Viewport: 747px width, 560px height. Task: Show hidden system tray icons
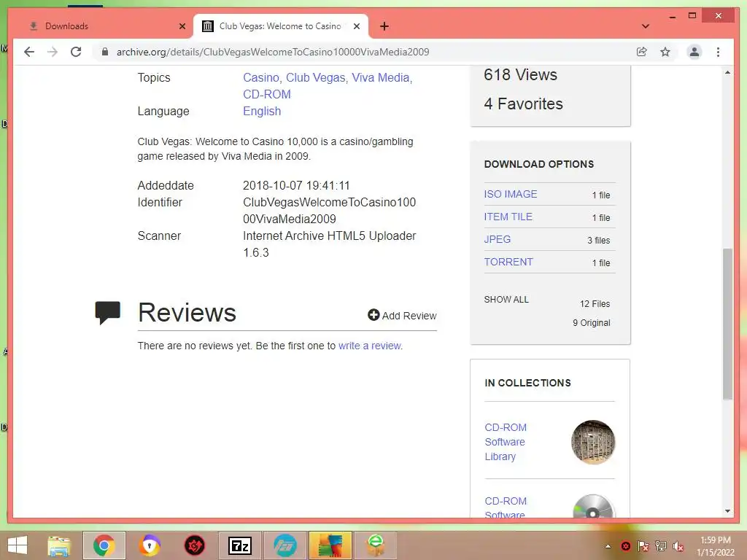click(x=608, y=546)
